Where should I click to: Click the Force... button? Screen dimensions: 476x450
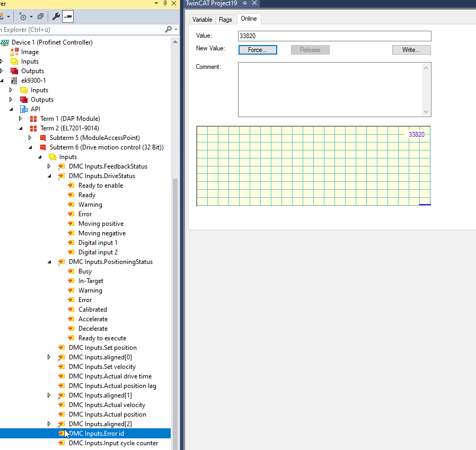[x=258, y=50]
